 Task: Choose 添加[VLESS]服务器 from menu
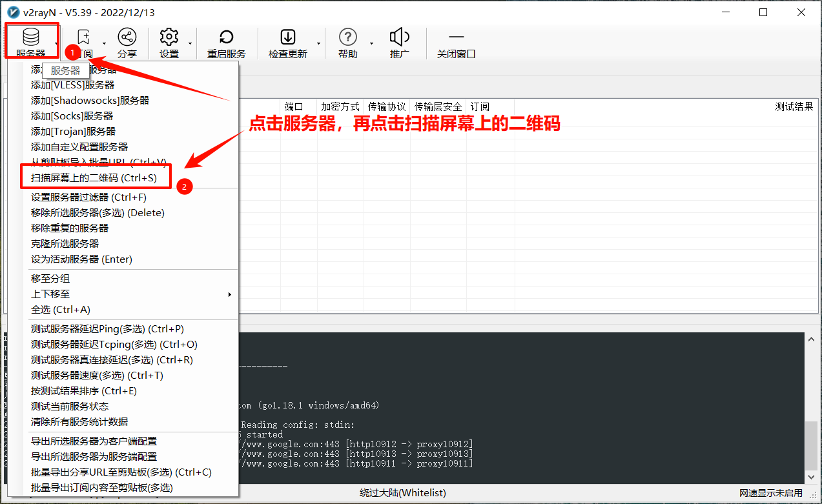pos(72,85)
